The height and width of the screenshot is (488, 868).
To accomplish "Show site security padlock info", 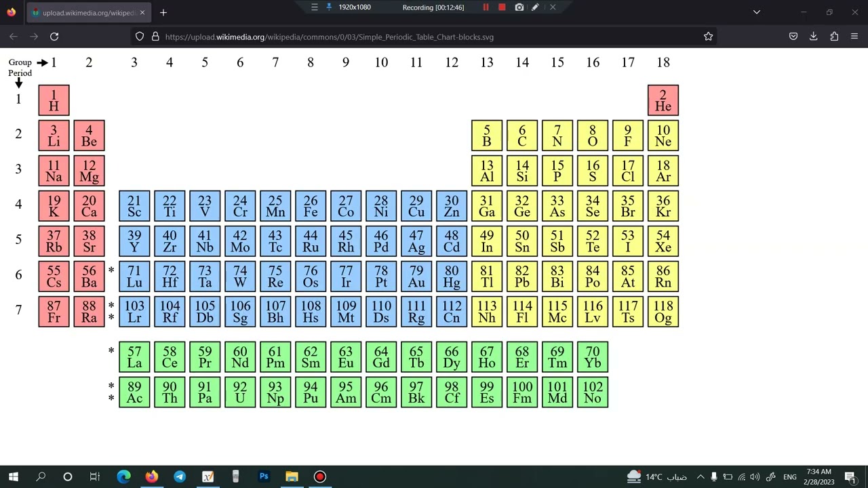I will (x=155, y=37).
